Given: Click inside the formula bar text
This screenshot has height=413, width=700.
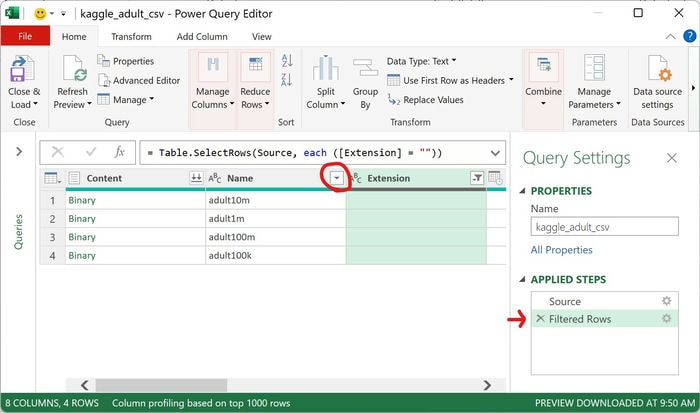Looking at the screenshot, I should click(295, 153).
